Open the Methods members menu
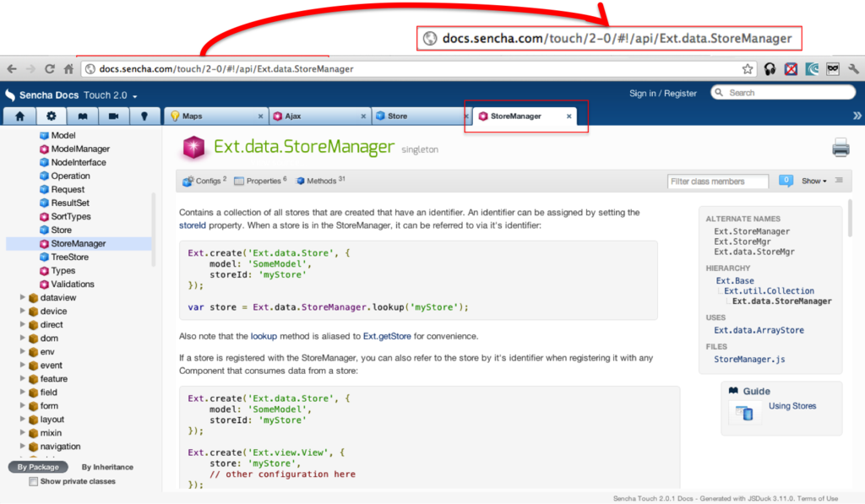Viewport: 865px width, 504px height. [x=321, y=181]
